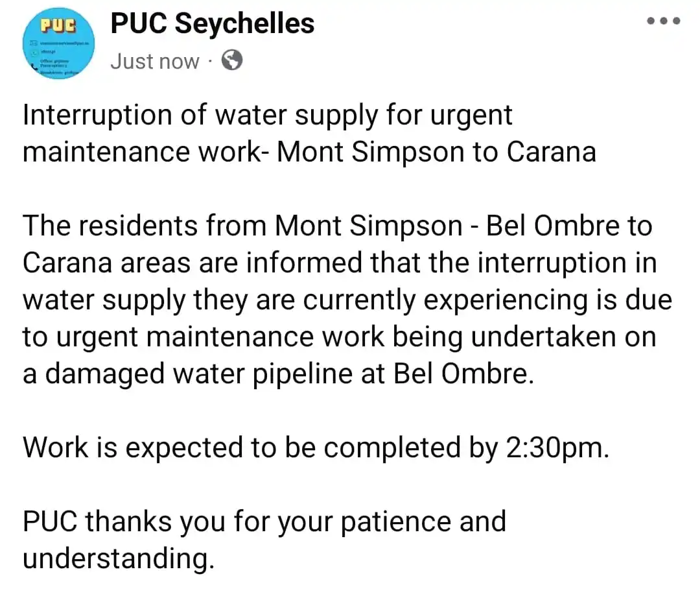Click the post heading about water interruption
The width and height of the screenshot is (700, 600).
click(309, 134)
